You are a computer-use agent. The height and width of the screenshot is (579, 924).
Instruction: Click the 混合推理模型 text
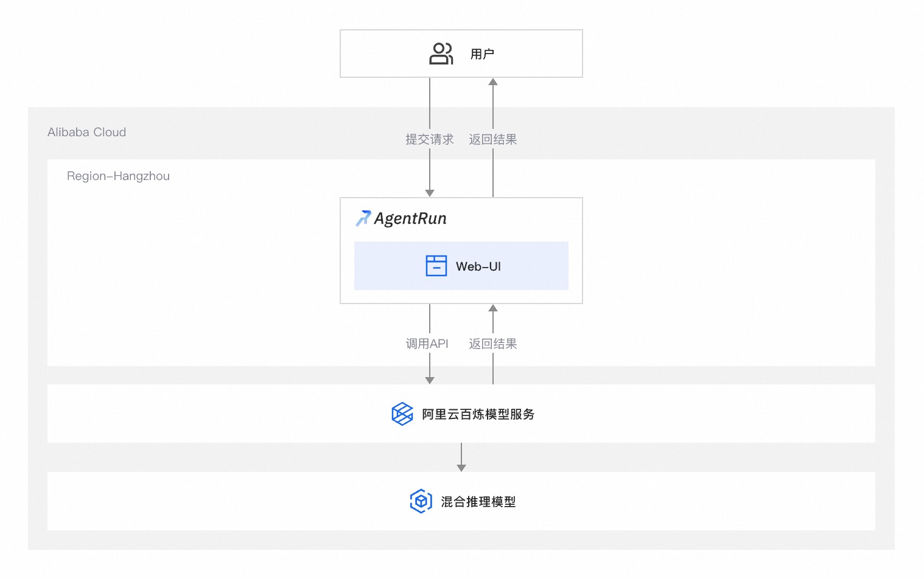[478, 502]
